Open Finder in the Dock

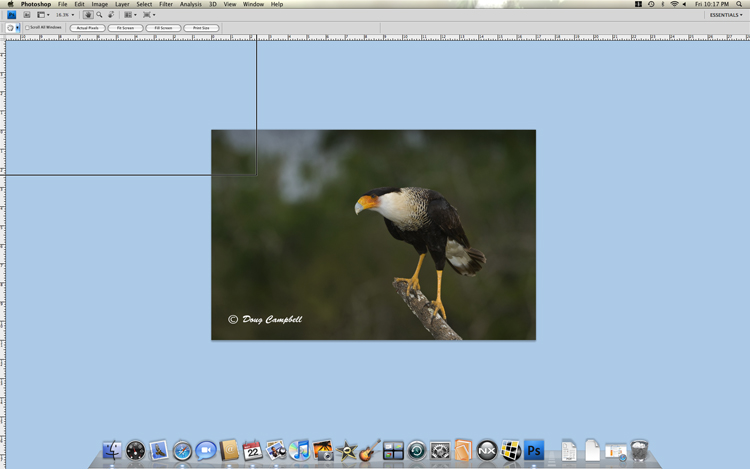pos(112,451)
